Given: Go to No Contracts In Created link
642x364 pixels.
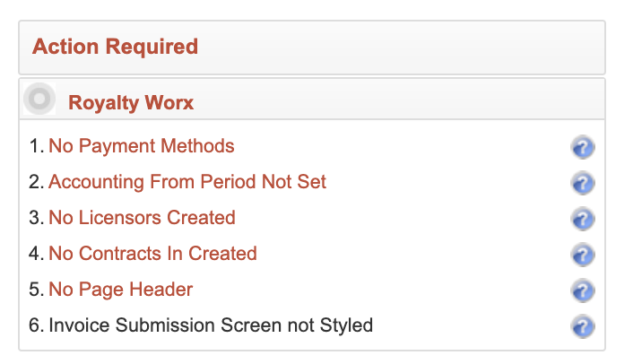Looking at the screenshot, I should point(152,254).
